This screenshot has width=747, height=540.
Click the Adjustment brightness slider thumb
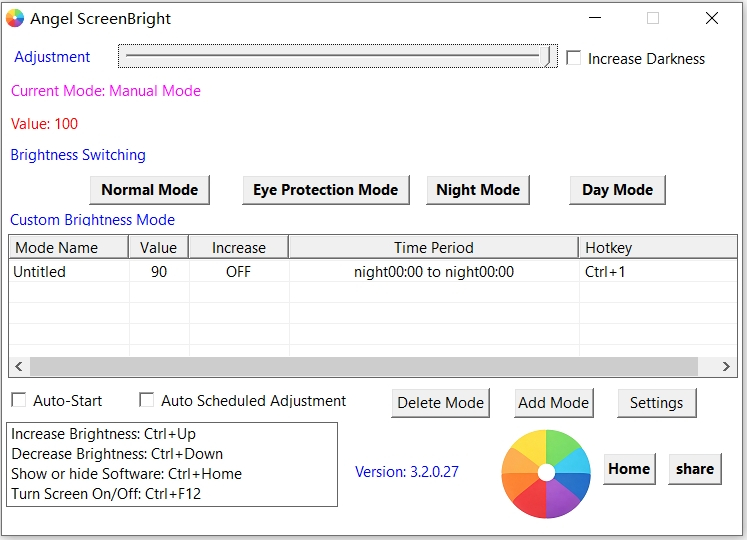click(547, 56)
